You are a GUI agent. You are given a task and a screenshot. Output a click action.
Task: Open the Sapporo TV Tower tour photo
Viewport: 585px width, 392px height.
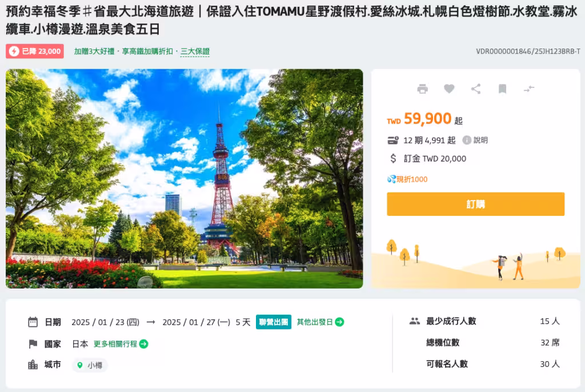(185, 178)
